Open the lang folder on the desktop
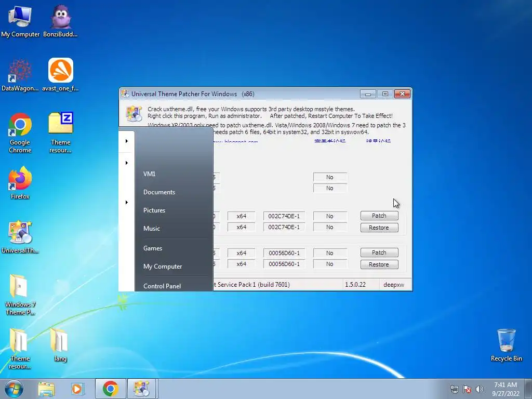This screenshot has width=532, height=399. [x=60, y=345]
